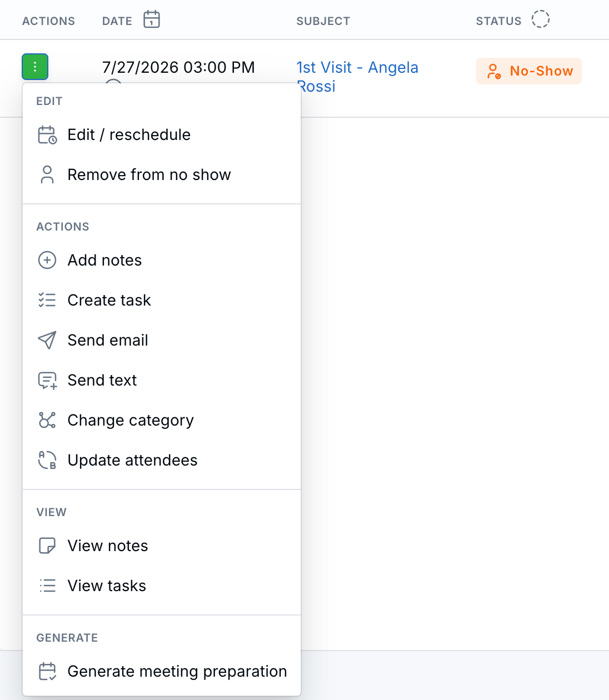Click the ACTIONS column header
The height and width of the screenshot is (700, 609).
[x=48, y=21]
